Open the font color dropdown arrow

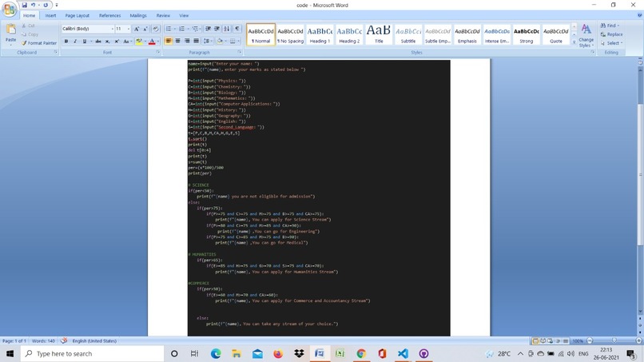pos(157,41)
